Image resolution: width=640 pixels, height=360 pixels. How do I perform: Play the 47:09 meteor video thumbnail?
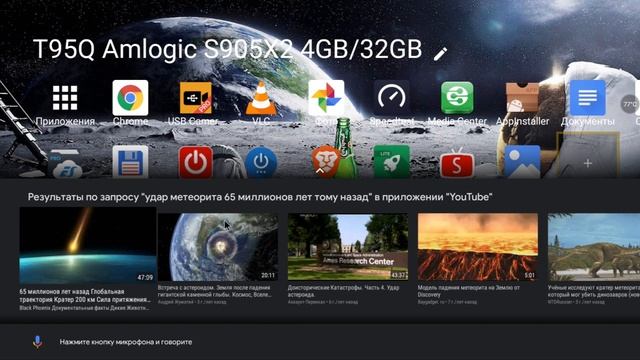[88, 245]
